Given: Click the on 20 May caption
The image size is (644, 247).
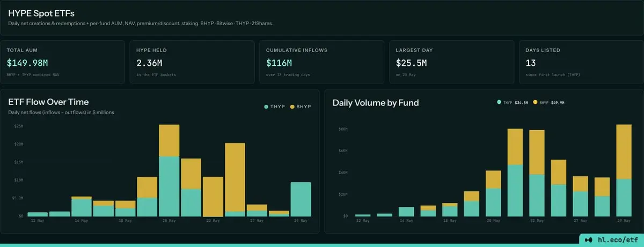Looking at the screenshot, I should pyautogui.click(x=406, y=74).
